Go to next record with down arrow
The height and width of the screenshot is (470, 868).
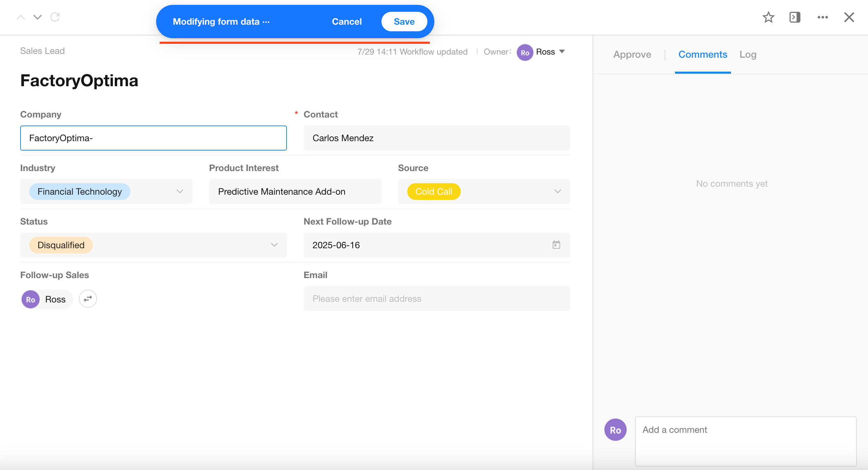point(38,17)
